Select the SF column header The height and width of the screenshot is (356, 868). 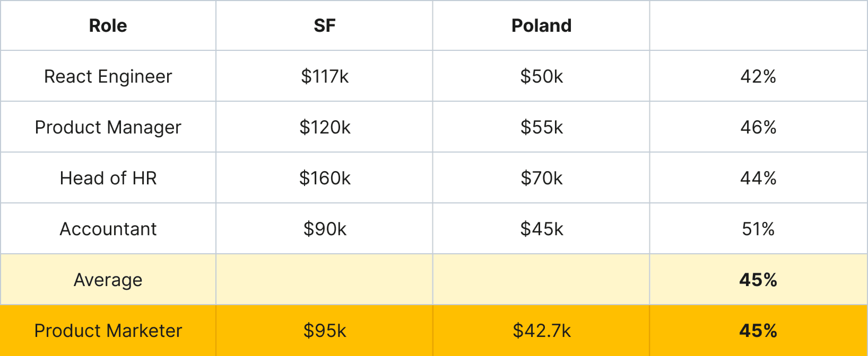324,26
